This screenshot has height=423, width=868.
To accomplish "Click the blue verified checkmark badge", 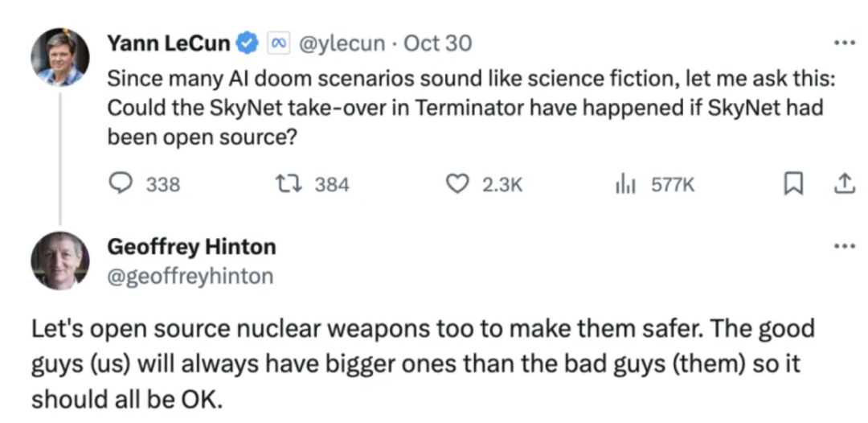I will tap(248, 43).
